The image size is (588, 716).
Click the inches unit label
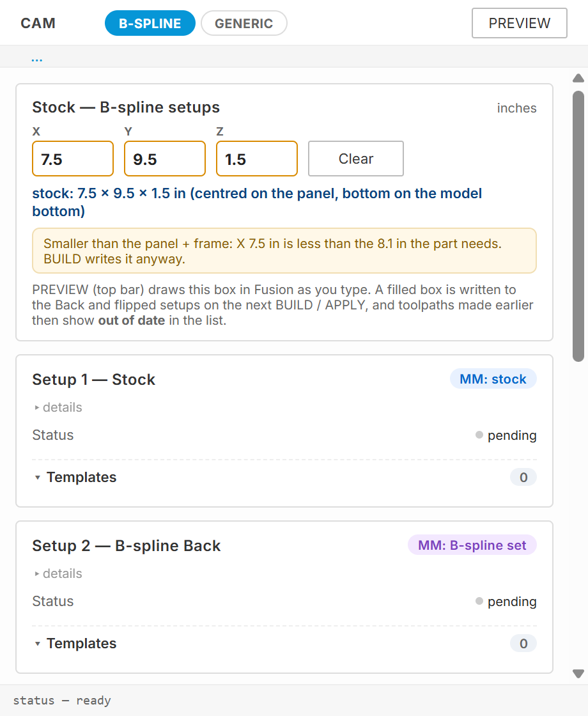517,108
